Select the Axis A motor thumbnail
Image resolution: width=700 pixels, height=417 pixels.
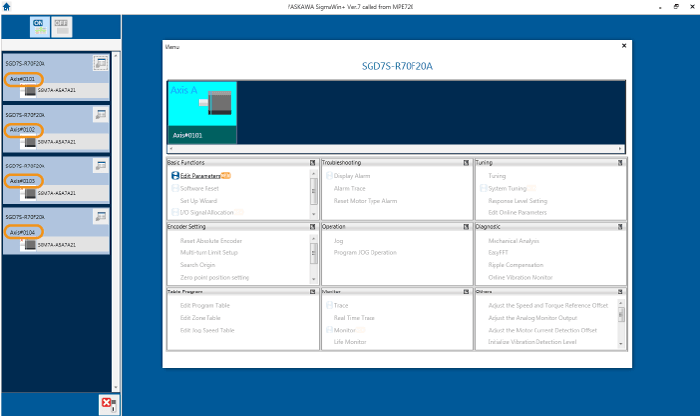coord(202,113)
